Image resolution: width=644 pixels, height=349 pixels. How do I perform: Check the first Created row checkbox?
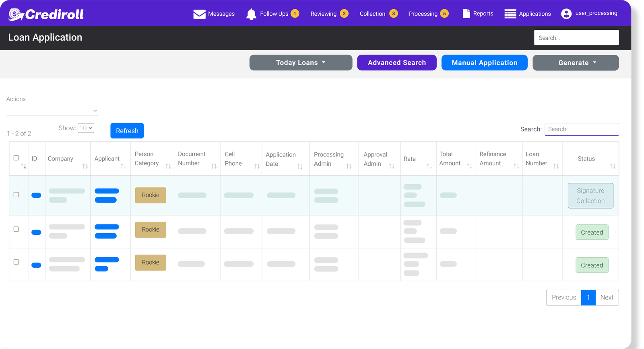tap(16, 229)
